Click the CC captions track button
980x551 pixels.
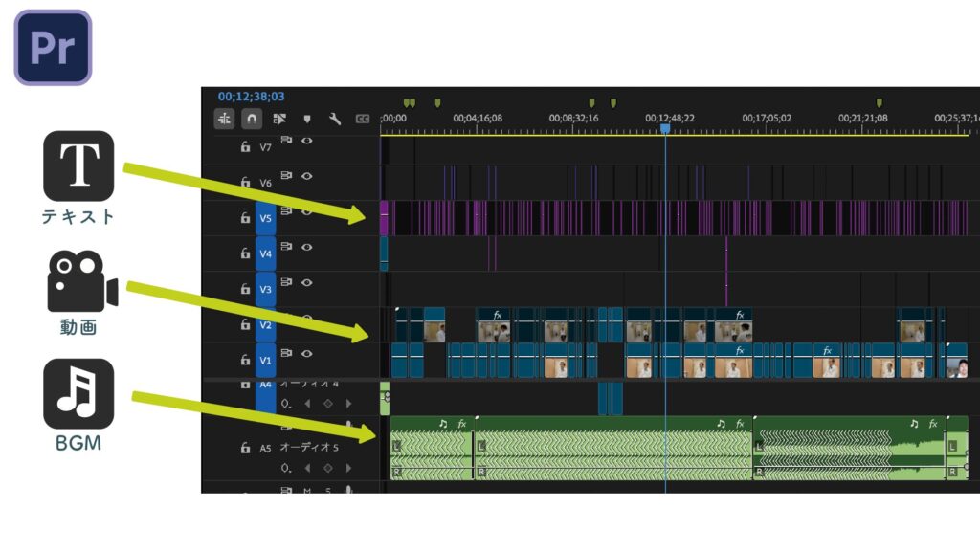click(363, 119)
